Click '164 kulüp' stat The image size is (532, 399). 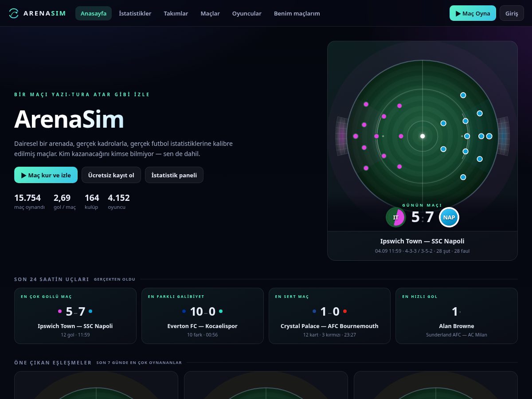tap(92, 202)
